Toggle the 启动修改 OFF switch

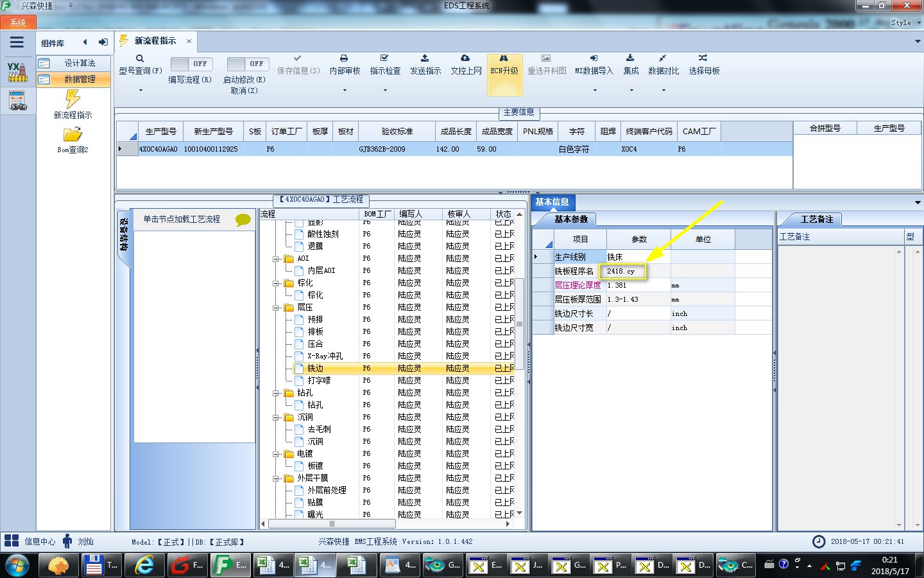245,64
